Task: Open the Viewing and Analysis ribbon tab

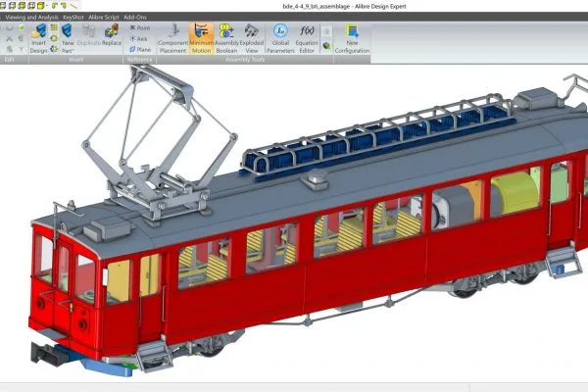Action: pyautogui.click(x=32, y=18)
